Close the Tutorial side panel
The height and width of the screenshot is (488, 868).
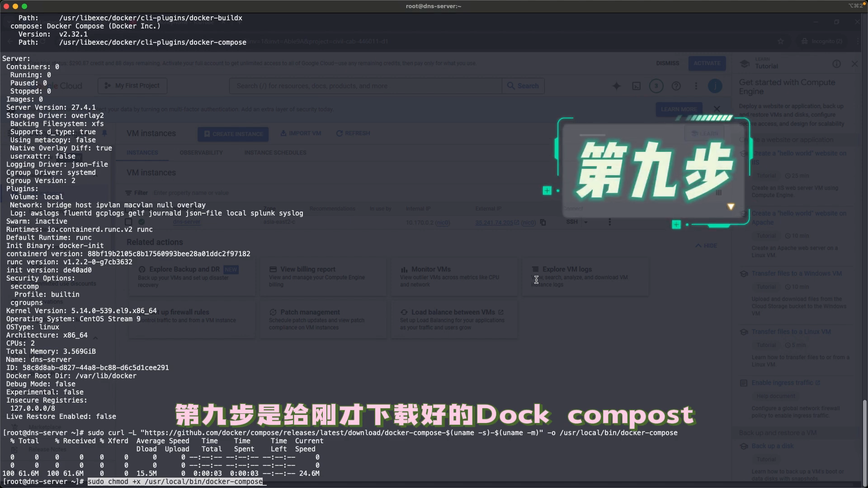click(854, 64)
